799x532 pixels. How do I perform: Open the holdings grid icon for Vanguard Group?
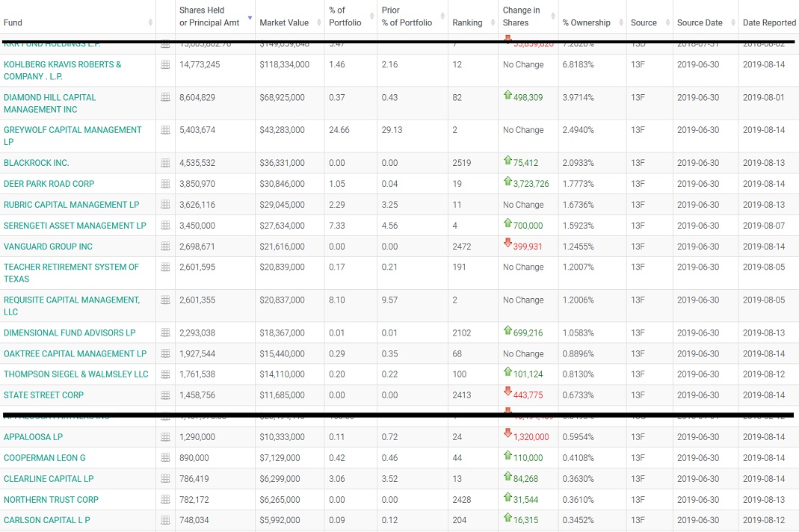[x=165, y=247]
